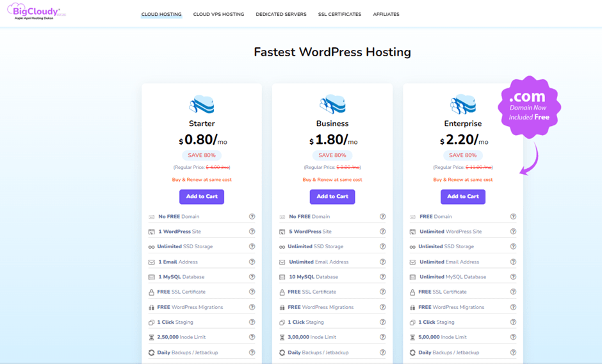Open help for Business Daily Backups

(382, 352)
